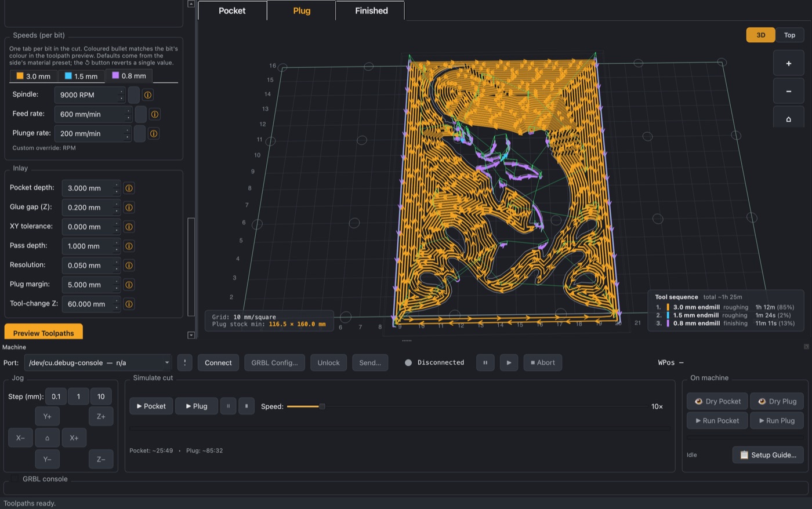Zoom out the 3D toolpath view
Screen dimensions: 812x509
coord(788,91)
